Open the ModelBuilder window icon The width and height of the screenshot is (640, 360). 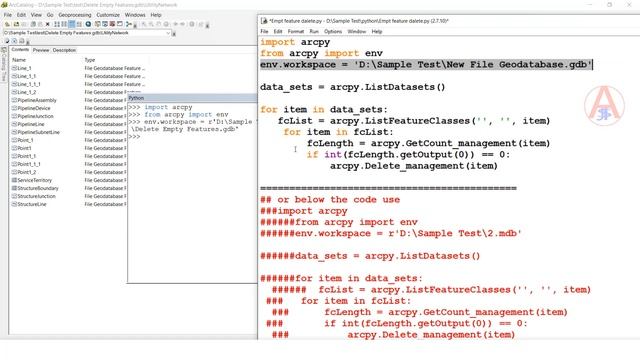click(x=129, y=24)
